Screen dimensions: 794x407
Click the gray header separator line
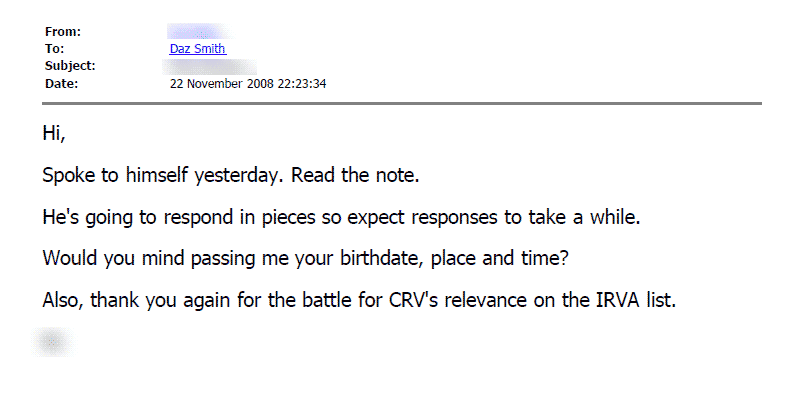pos(402,104)
